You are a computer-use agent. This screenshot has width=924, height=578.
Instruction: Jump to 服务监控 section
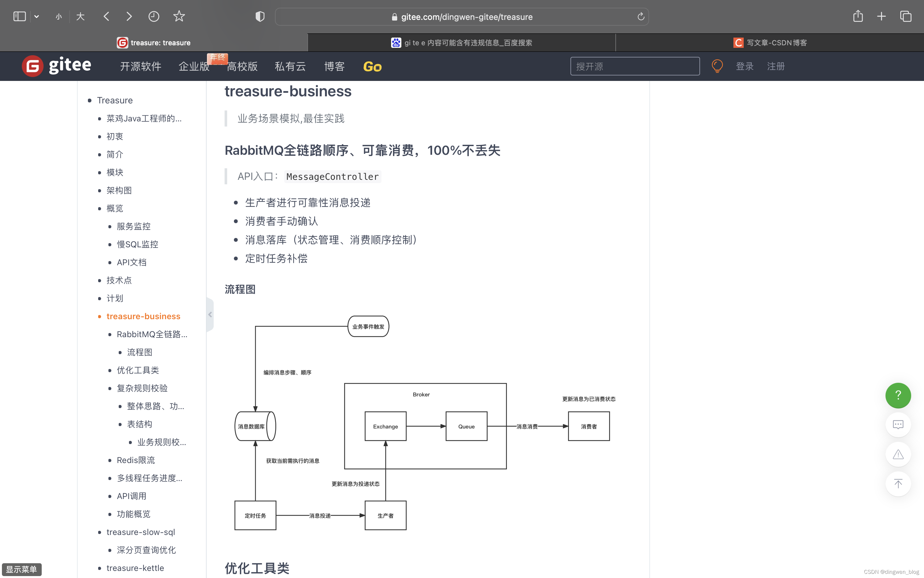(134, 226)
